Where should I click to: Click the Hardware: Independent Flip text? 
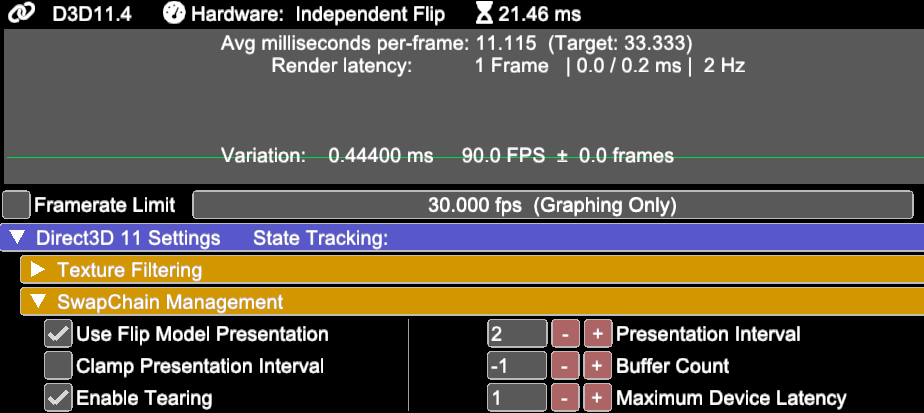tap(318, 15)
